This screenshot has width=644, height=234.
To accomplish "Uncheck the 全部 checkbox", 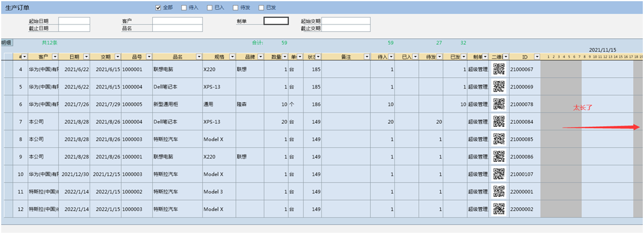I will pos(158,7).
